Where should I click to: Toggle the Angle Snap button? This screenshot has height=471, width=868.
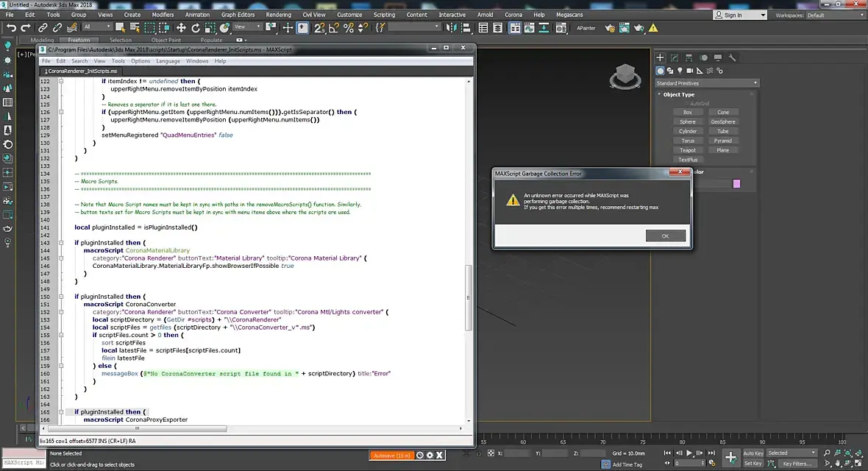[335, 27]
